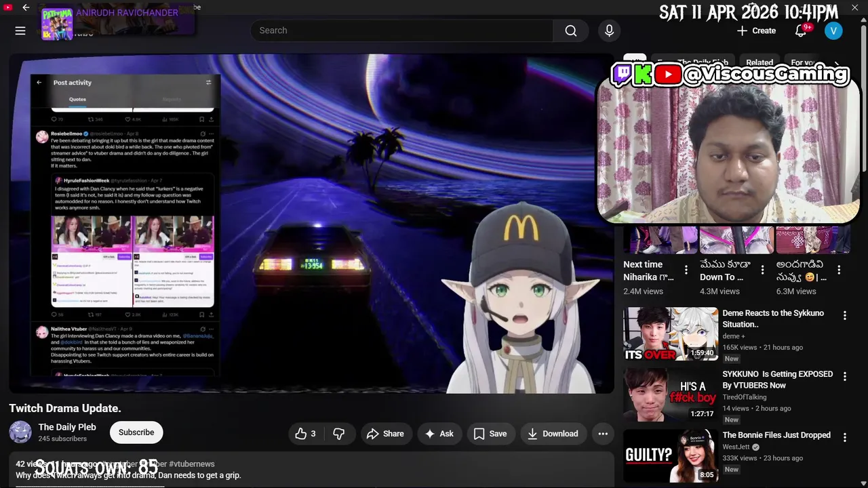Open options for the 4.3M views short
868x488 pixels.
point(762,270)
